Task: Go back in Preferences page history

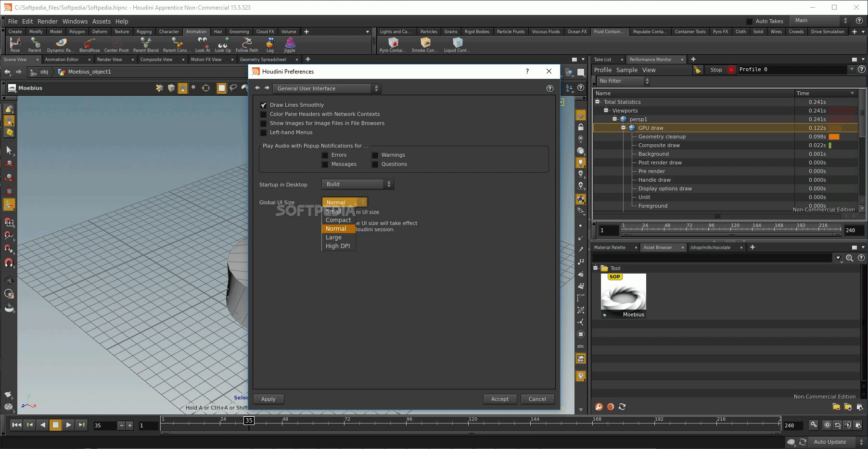Action: coord(257,88)
